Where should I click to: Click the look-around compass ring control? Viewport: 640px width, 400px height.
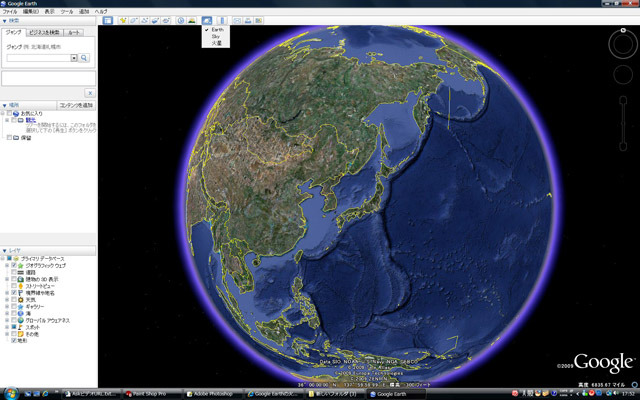[623, 44]
